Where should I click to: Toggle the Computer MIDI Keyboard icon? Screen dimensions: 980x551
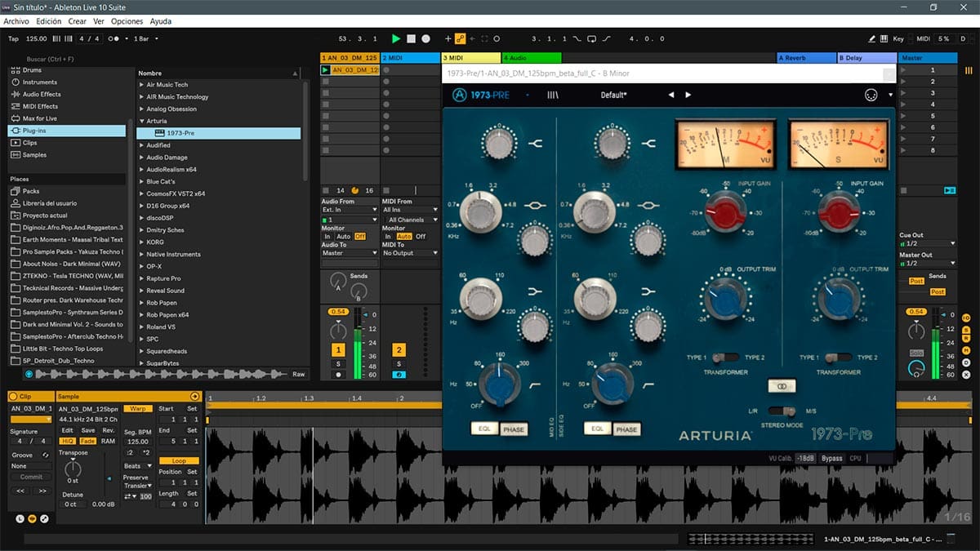(x=885, y=38)
